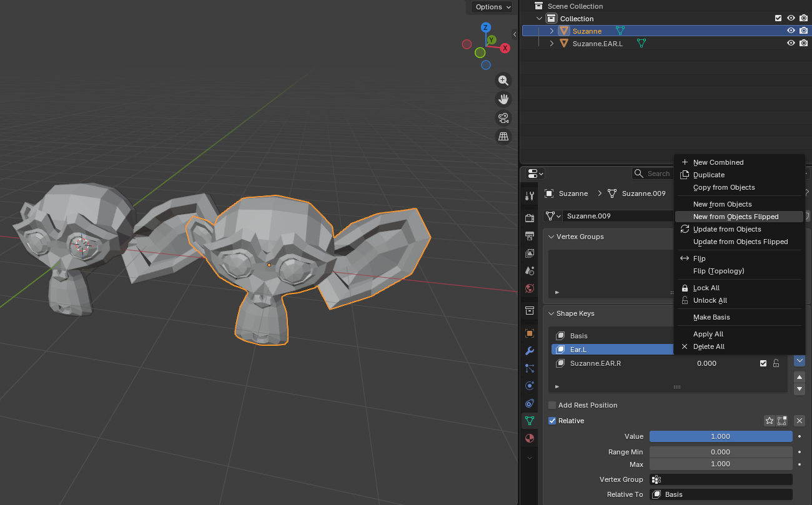Image resolution: width=812 pixels, height=505 pixels.
Task: Open the Shape Key specials dropdown arrow
Action: pyautogui.click(x=800, y=360)
